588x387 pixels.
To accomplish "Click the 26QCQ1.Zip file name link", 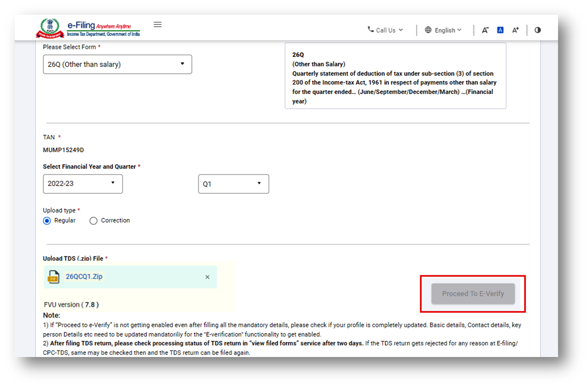I will 83,276.
